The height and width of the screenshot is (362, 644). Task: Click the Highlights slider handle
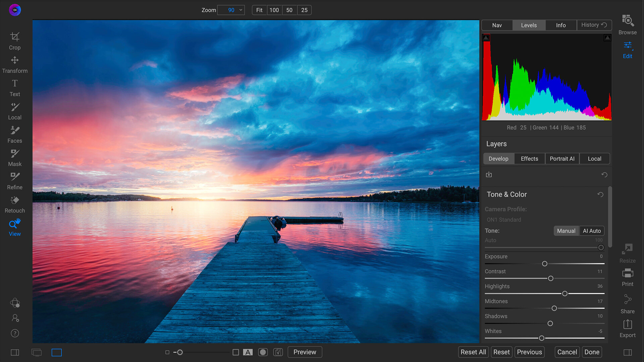pos(565,294)
